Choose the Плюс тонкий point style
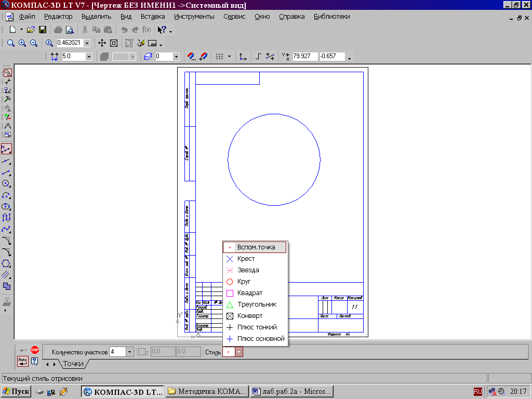The width and height of the screenshot is (532, 399). click(255, 327)
